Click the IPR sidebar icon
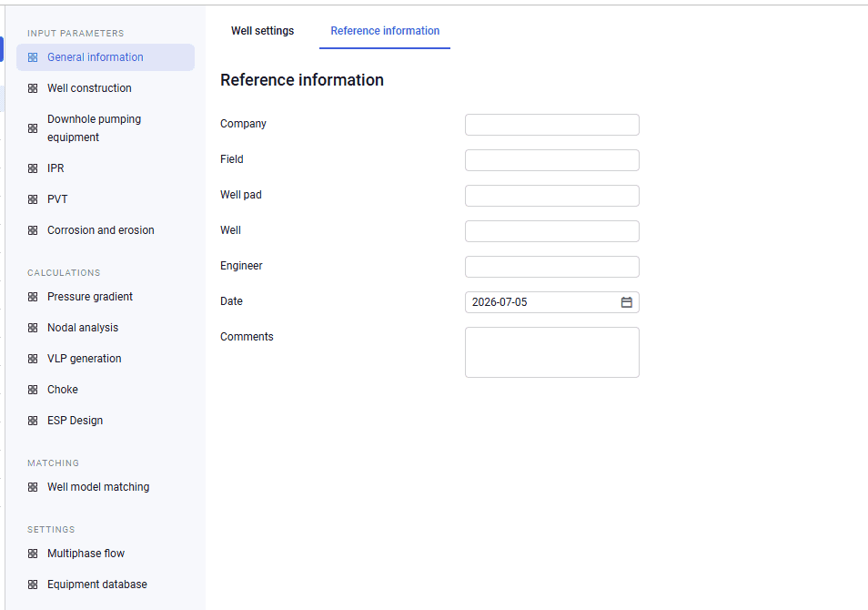This screenshot has width=868, height=610. click(x=33, y=168)
